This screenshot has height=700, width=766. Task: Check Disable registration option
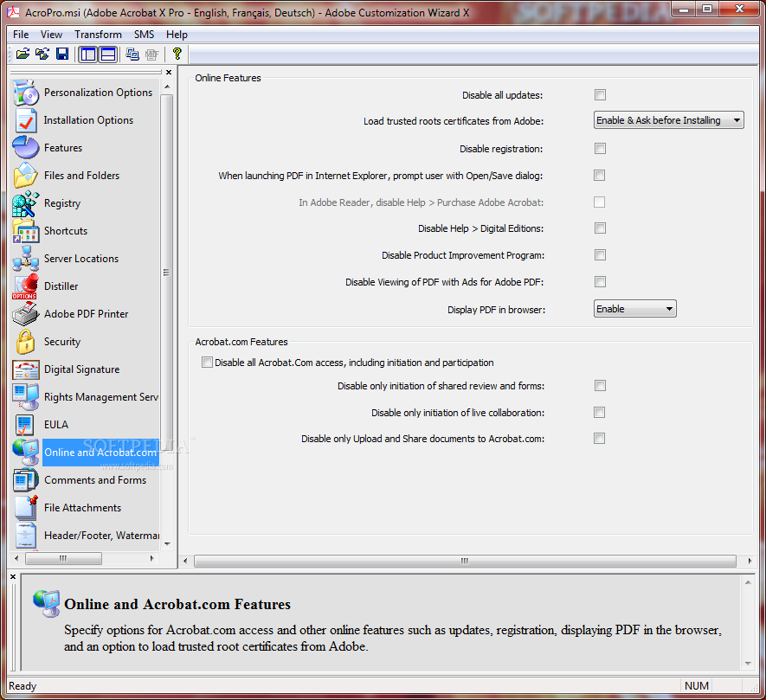[600, 149]
